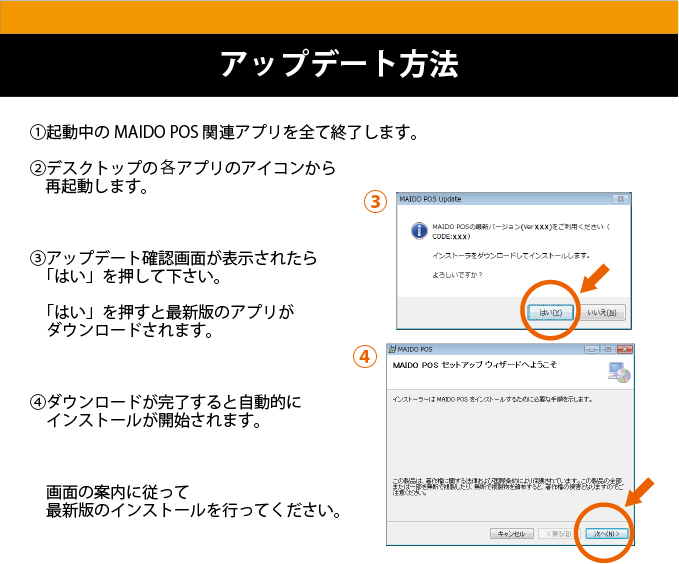The image size is (679, 564).
Task: Click the greyed 戻る(B) back button
Action: pos(559,534)
